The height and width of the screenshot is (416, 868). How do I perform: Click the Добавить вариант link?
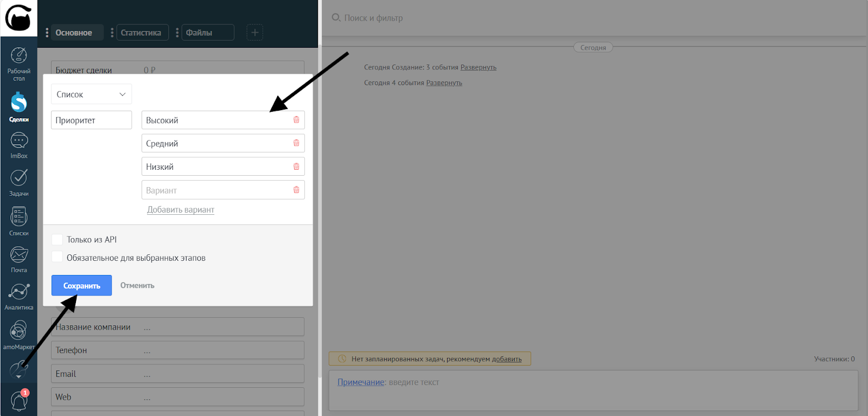point(181,210)
